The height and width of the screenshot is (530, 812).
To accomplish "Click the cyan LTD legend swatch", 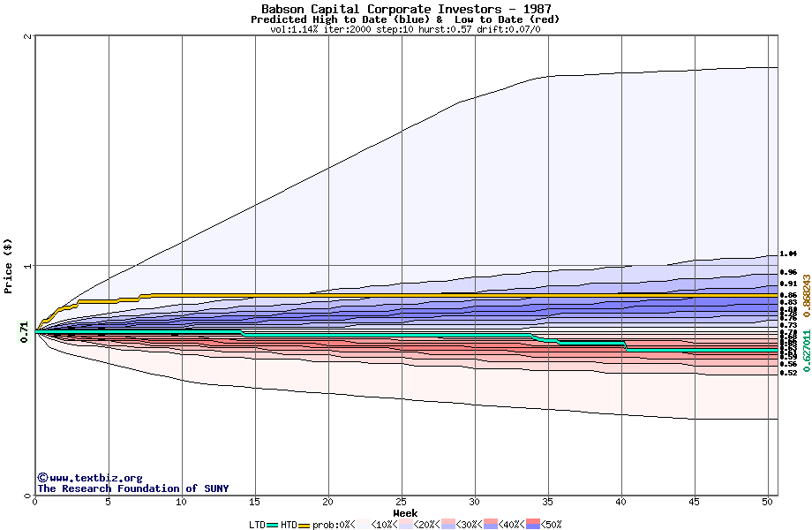I will (x=273, y=526).
